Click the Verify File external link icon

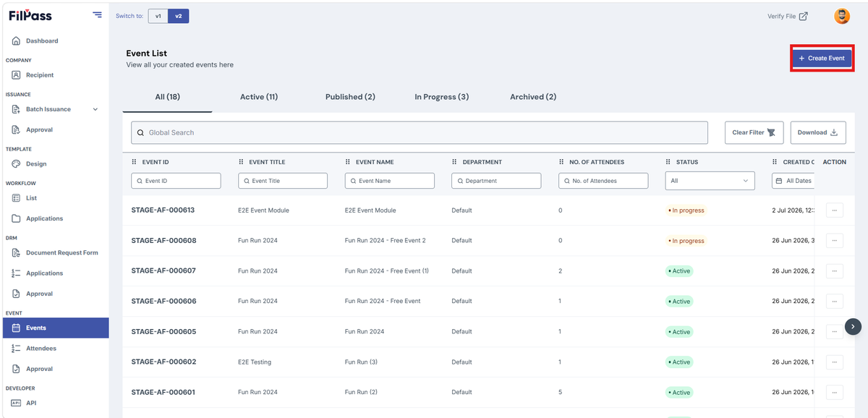point(803,16)
